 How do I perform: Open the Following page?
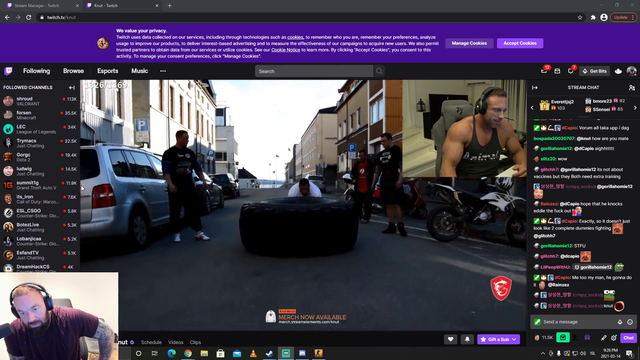(x=36, y=71)
